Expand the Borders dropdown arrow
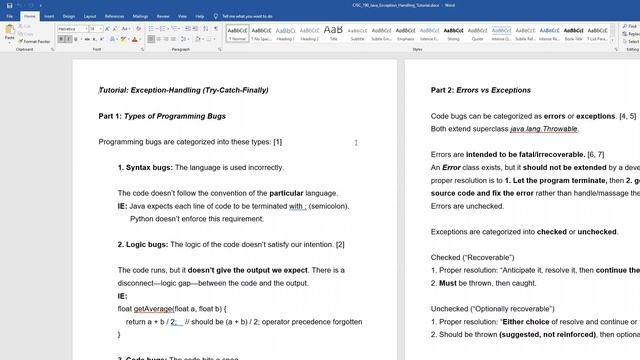The width and height of the screenshot is (640, 360). click(x=215, y=39)
